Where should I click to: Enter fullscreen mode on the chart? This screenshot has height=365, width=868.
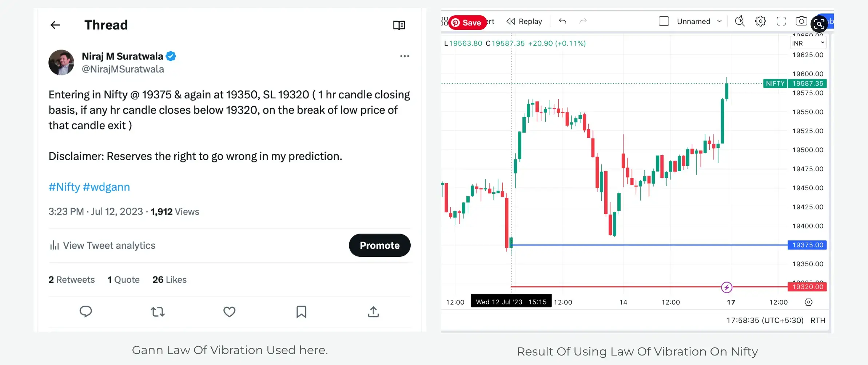click(x=781, y=21)
